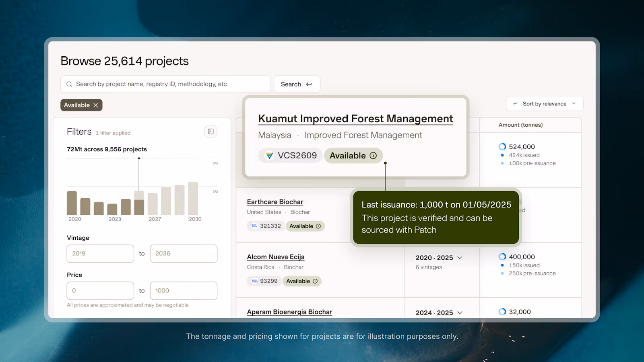Screen dimensions: 644x362
Task: Open the Earthcare Biochar project link
Action: tap(275, 202)
